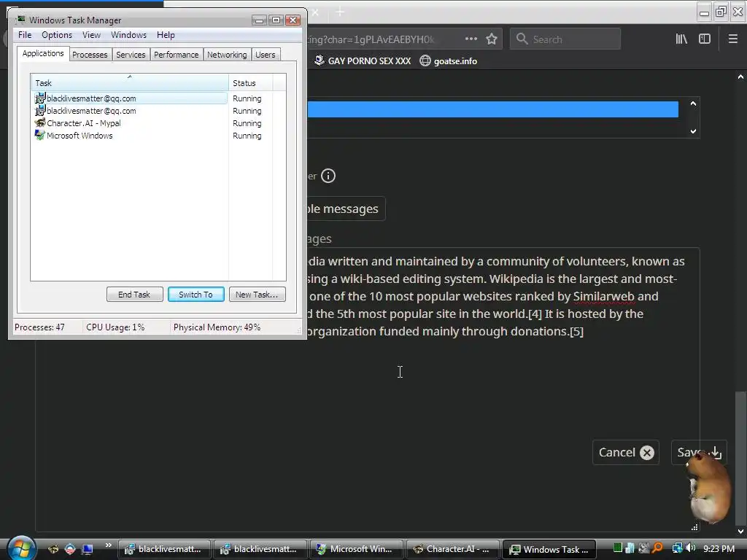Open the browser Library icon

point(681,39)
